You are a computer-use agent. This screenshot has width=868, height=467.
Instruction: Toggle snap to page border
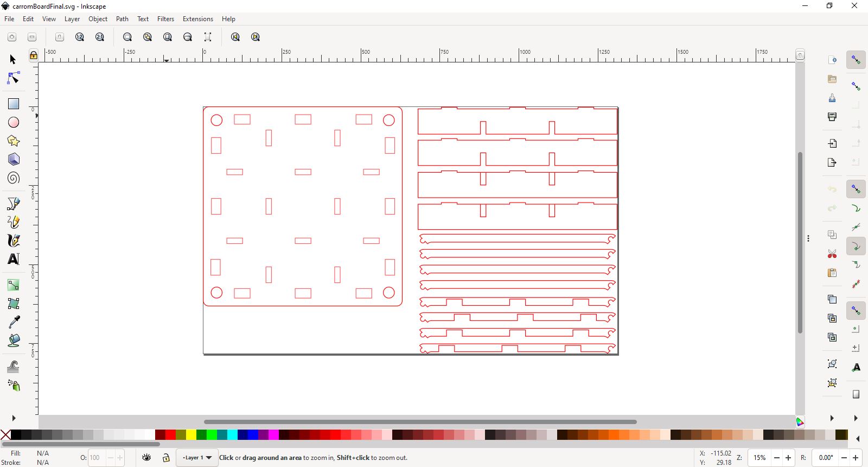coord(856,394)
